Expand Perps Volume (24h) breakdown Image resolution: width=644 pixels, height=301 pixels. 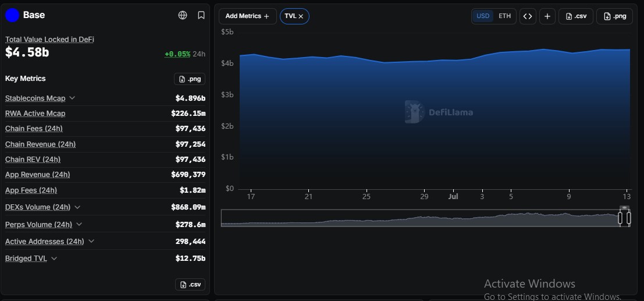coord(79,225)
